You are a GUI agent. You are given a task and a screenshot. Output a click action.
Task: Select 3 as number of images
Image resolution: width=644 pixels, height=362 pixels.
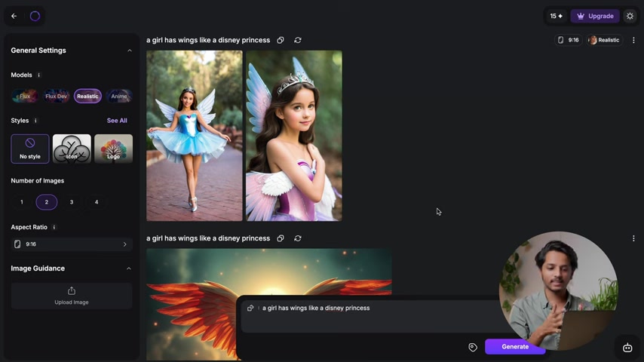pyautogui.click(x=72, y=202)
